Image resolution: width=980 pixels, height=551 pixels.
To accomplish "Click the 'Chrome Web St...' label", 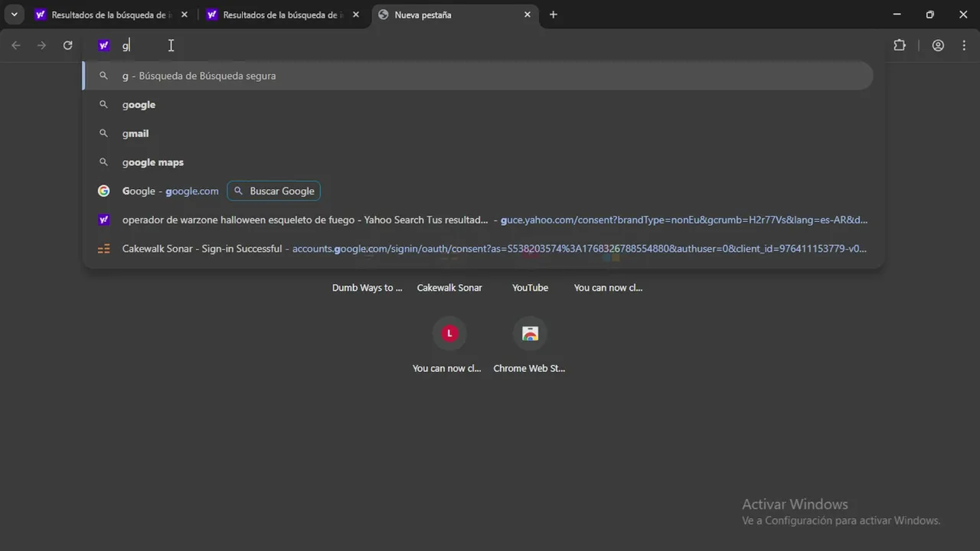I will pyautogui.click(x=529, y=368).
